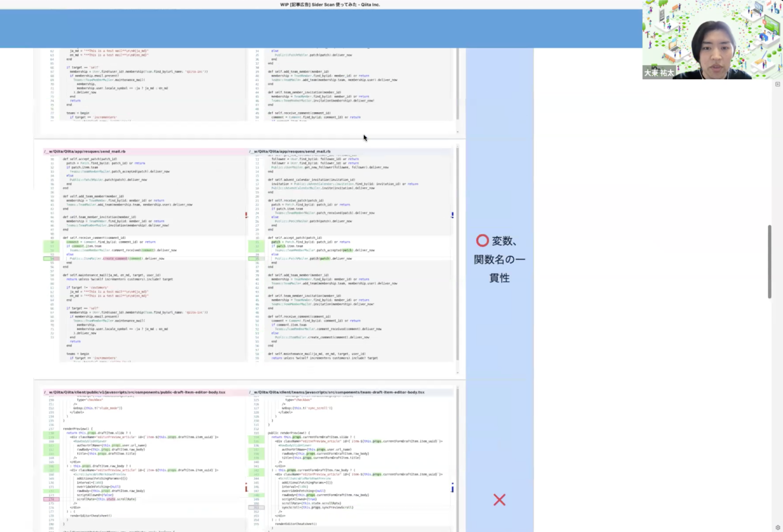Click the Sider Scan window title text
Viewport: 783px width, 532px height.
click(x=330, y=5)
